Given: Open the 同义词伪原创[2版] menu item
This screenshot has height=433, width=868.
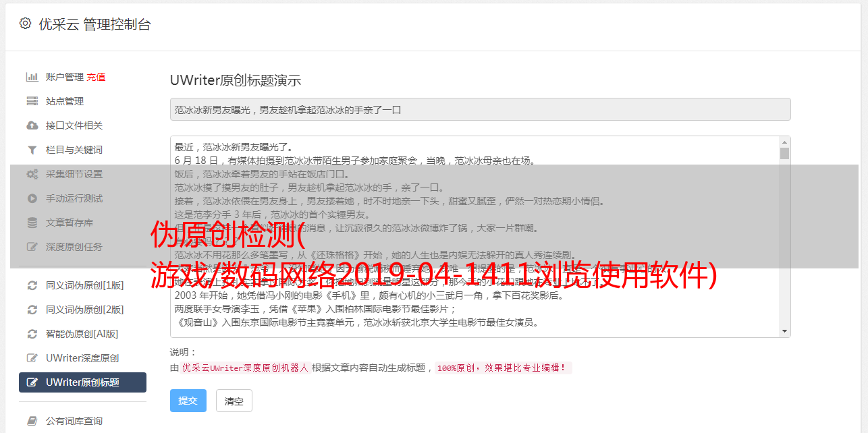Looking at the screenshot, I should tap(82, 310).
